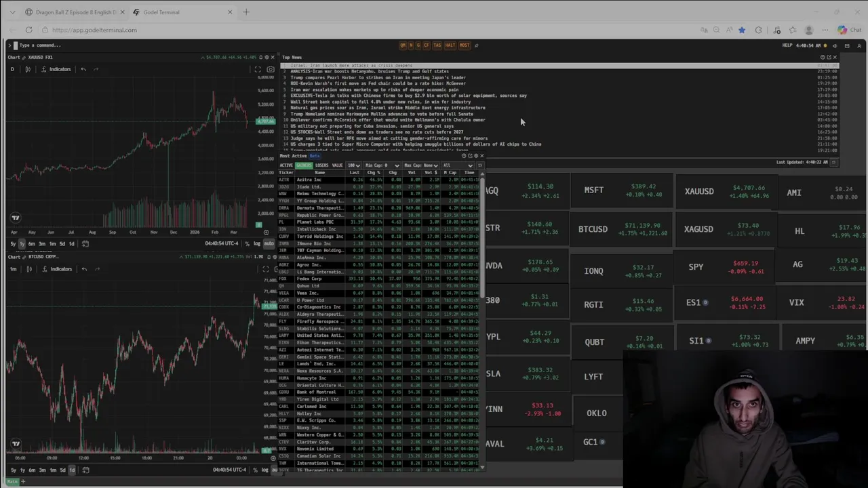Open VIX watchlist tile
868x488 pixels.
822,302
